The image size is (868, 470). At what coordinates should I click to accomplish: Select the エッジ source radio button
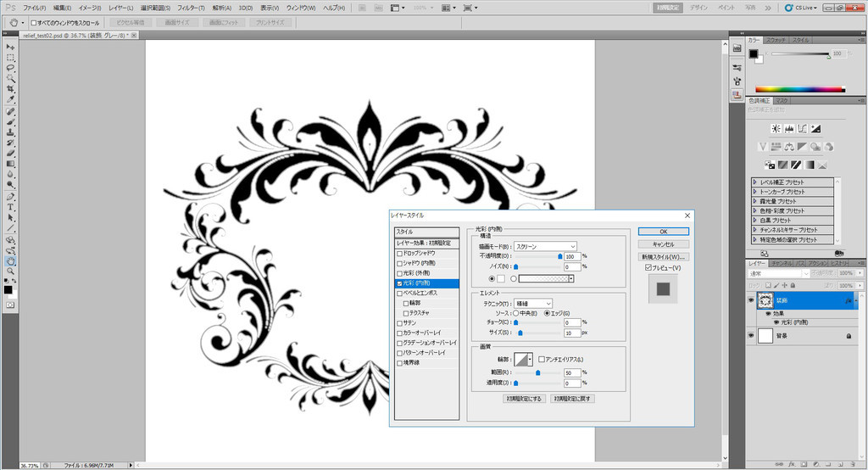547,313
